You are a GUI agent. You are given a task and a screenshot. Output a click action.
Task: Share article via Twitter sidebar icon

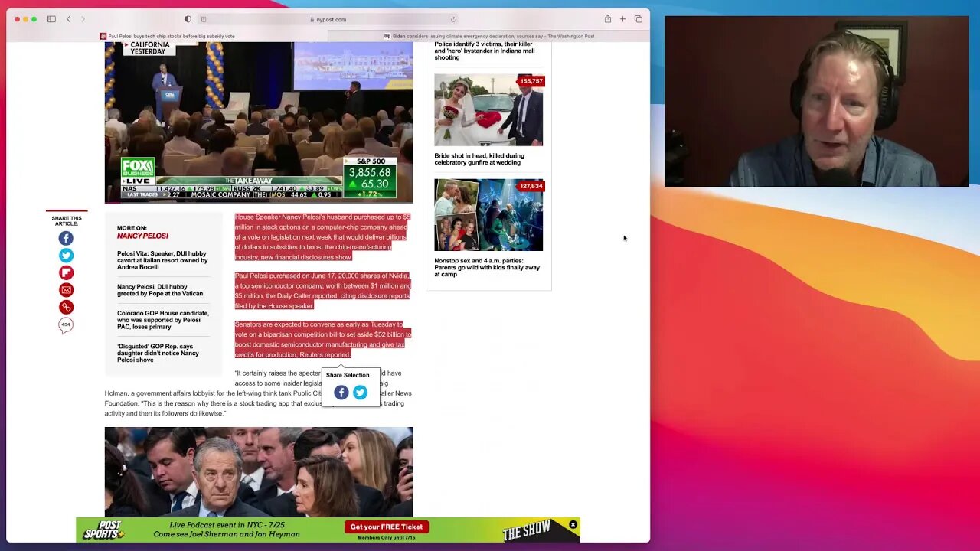[x=66, y=256]
